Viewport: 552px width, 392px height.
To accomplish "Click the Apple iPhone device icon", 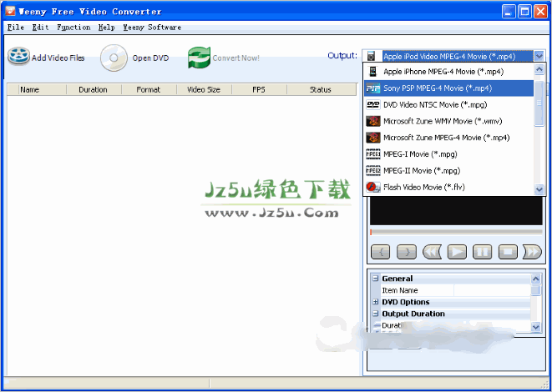I will click(372, 72).
